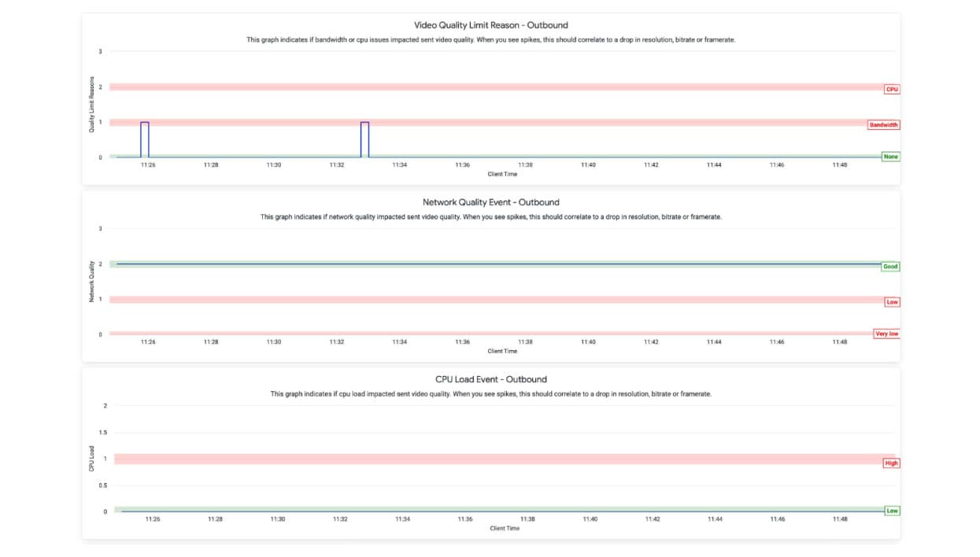Image resolution: width=980 pixels, height=557 pixels.
Task: Click the red 'Very low' label
Action: pyautogui.click(x=886, y=334)
